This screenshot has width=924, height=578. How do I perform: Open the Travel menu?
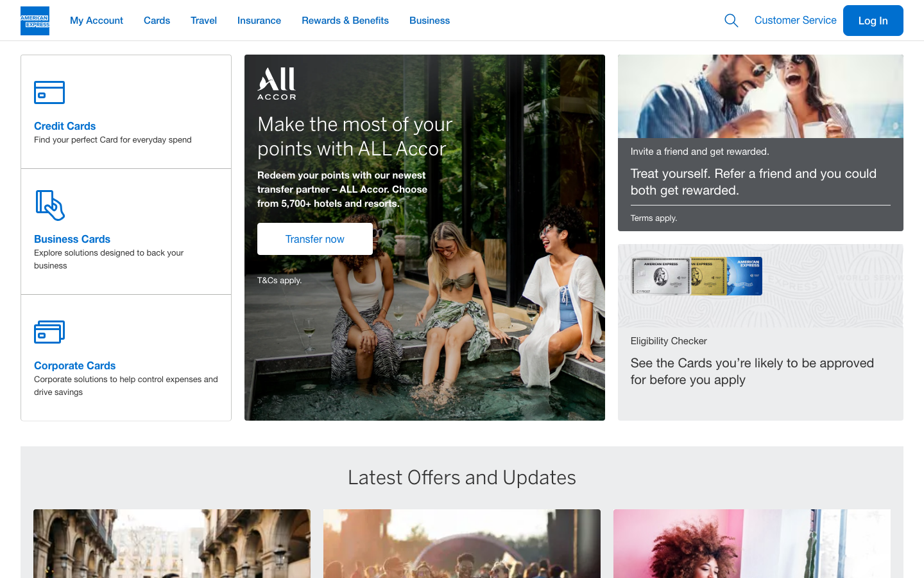click(203, 21)
